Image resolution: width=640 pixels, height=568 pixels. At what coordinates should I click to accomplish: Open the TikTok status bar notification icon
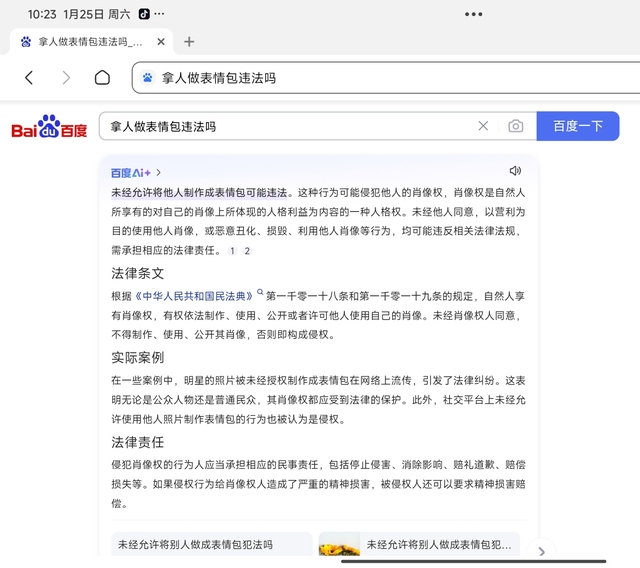pyautogui.click(x=143, y=14)
